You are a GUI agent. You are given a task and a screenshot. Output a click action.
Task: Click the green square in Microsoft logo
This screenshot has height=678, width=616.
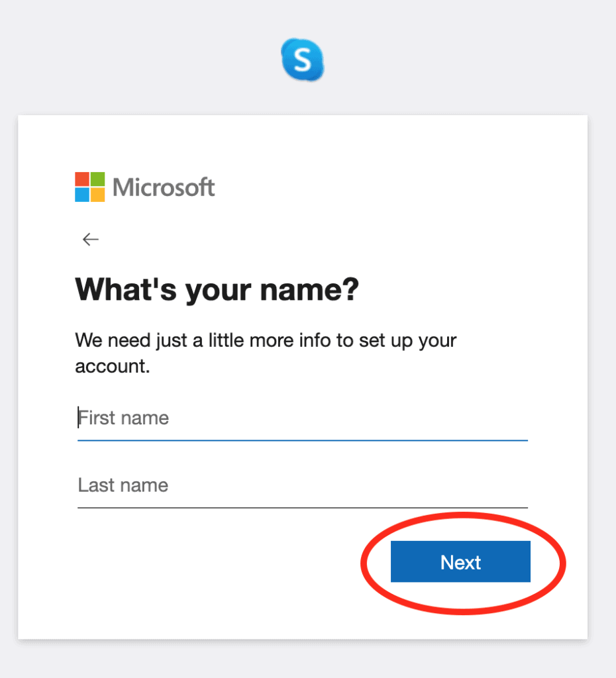point(97,179)
